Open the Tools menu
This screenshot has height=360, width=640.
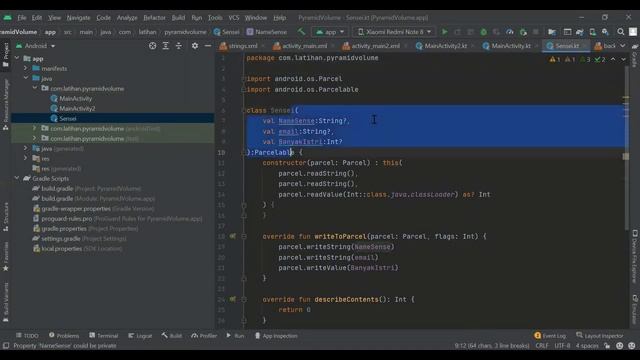(x=215, y=18)
